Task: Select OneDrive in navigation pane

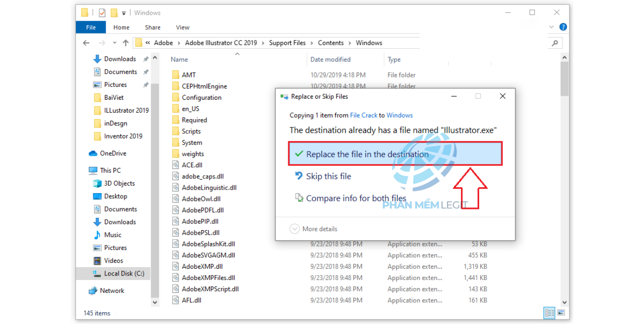Action: click(x=113, y=153)
